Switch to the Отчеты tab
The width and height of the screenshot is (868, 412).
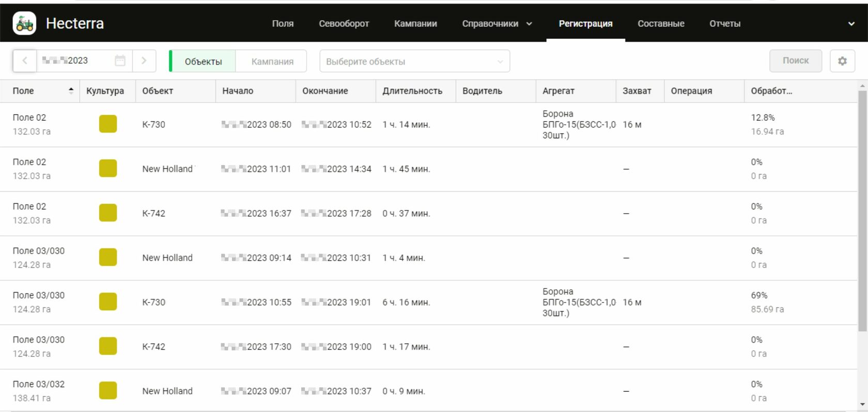pos(724,24)
